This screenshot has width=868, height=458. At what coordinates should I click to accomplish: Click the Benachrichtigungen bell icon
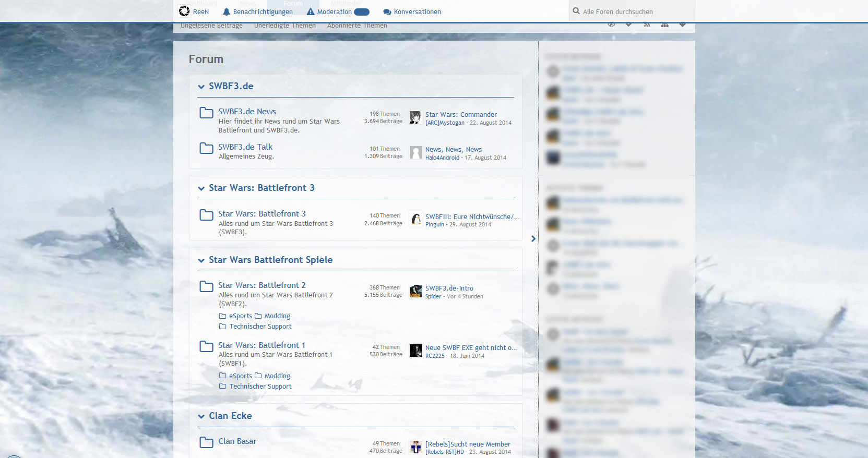227,11
